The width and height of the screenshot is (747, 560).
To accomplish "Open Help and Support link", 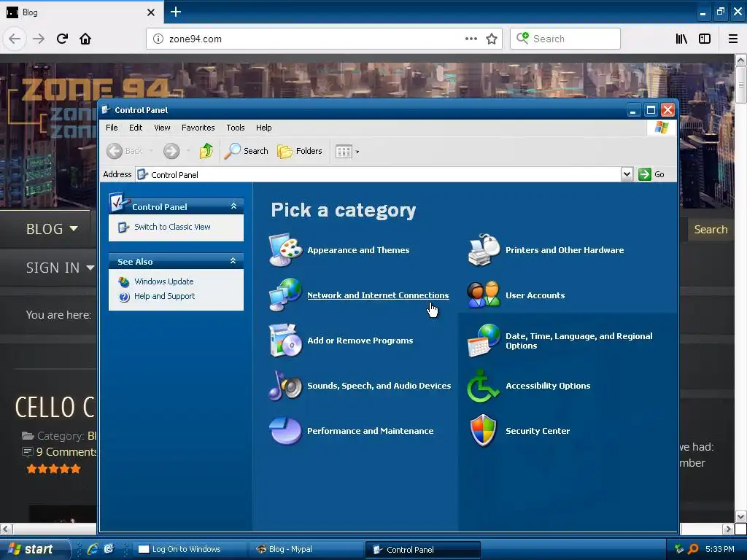I will 164,296.
